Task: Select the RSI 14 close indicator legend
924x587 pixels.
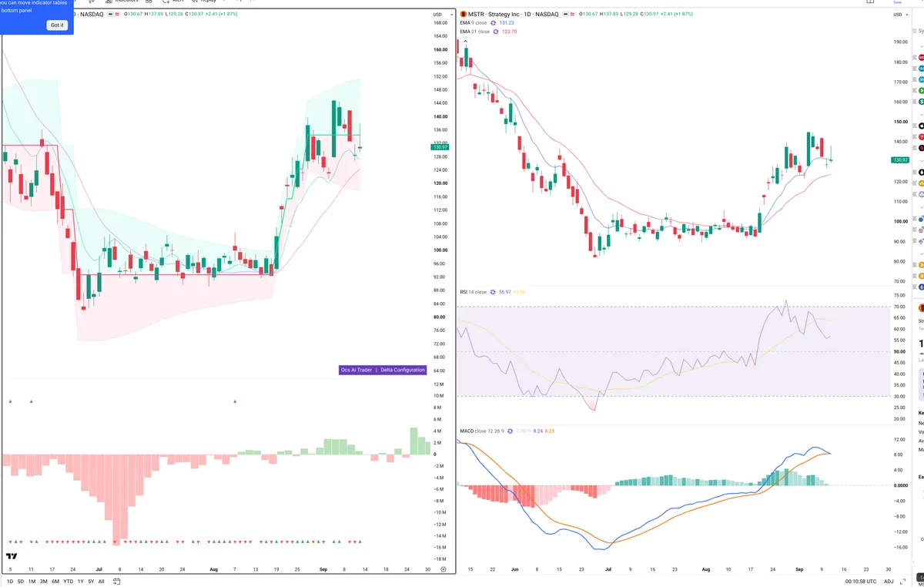Action: coord(474,292)
